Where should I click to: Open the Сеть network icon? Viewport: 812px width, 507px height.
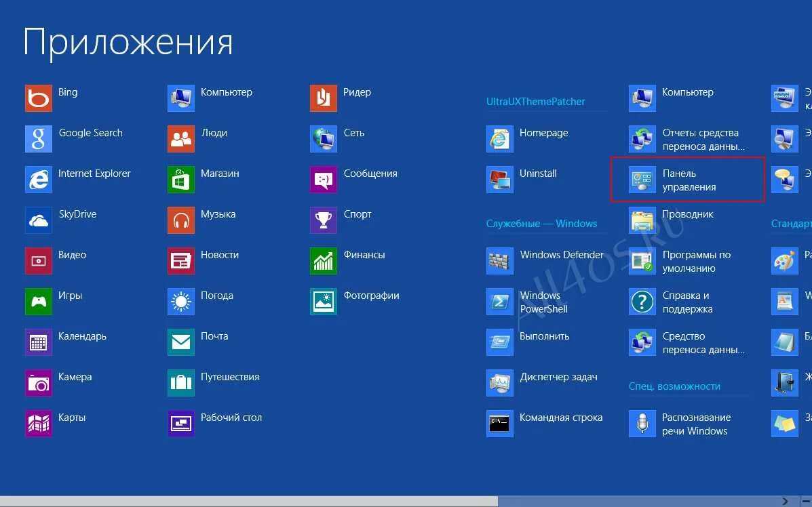pos(323,139)
